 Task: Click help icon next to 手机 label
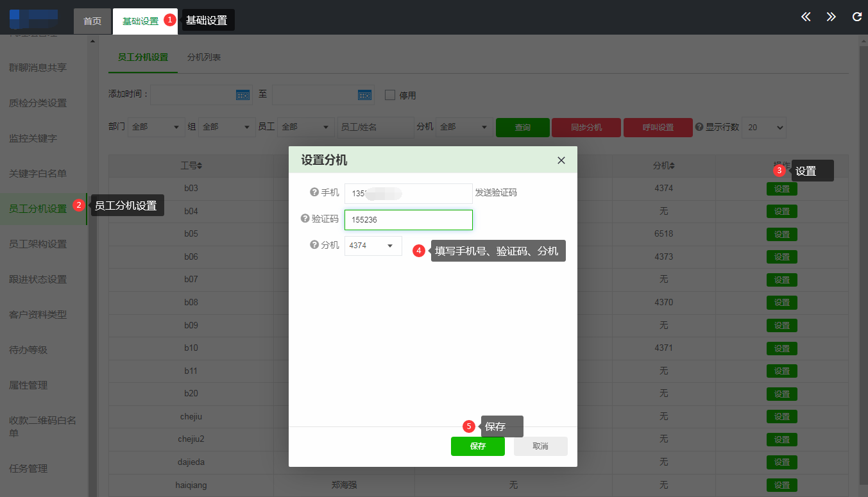coord(314,192)
